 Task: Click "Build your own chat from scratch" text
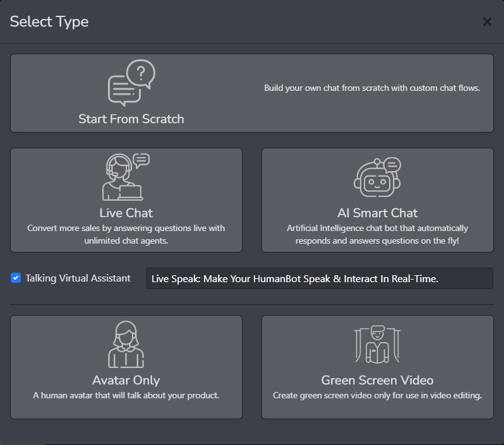point(372,88)
